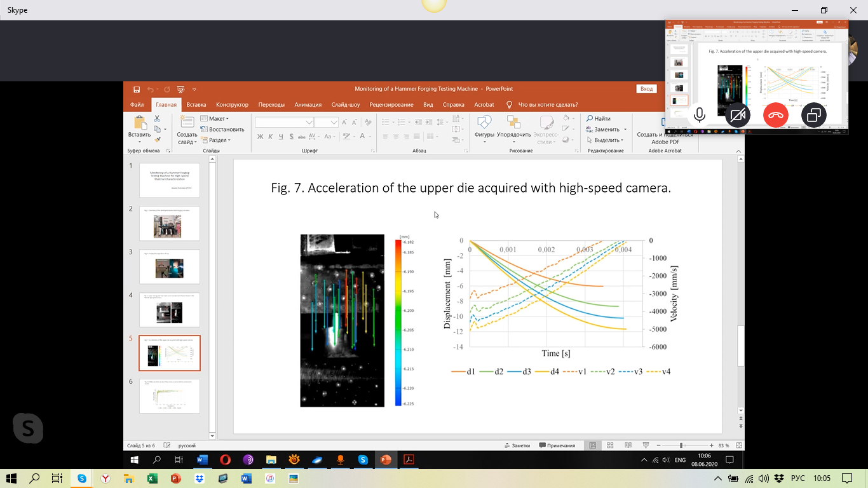Click the zoom slider in status bar
The height and width of the screenshot is (488, 868).
click(x=681, y=445)
